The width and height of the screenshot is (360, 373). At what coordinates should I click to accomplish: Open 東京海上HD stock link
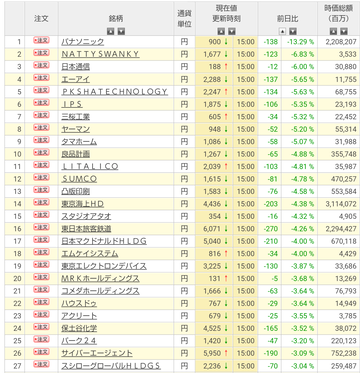click(83, 204)
